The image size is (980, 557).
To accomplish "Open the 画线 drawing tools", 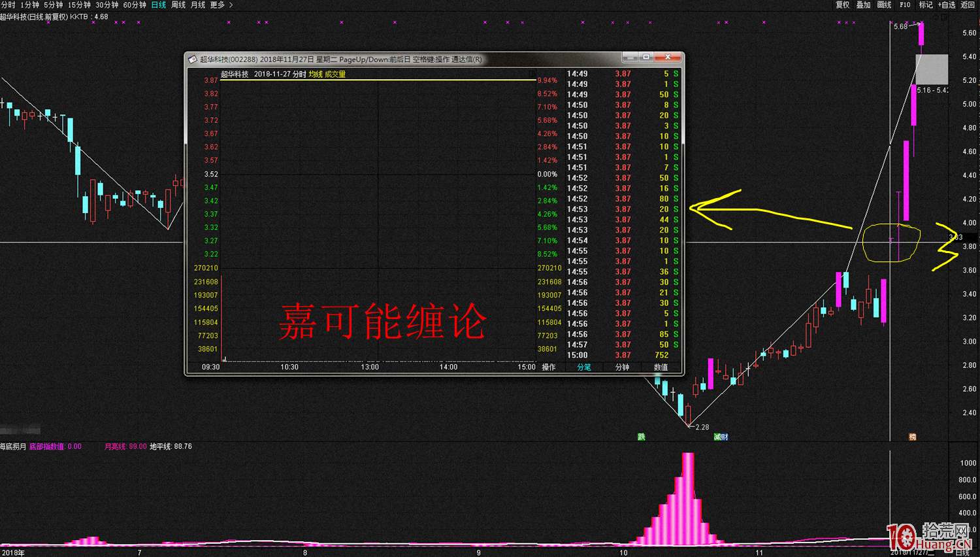I will (884, 5).
